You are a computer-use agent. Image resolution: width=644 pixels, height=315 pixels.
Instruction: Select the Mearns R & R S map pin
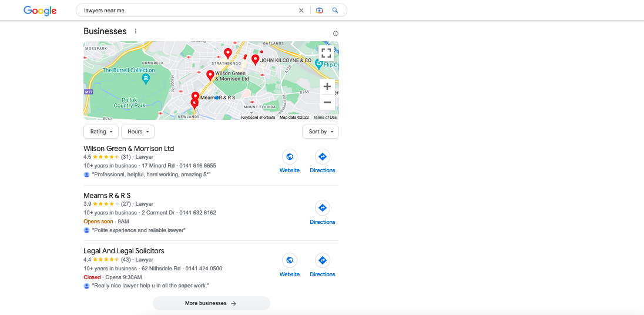point(195,98)
